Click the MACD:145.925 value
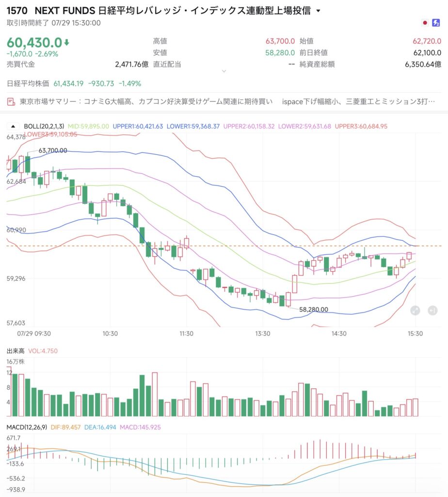Image resolution: width=448 pixels, height=497 pixels. pyautogui.click(x=140, y=427)
